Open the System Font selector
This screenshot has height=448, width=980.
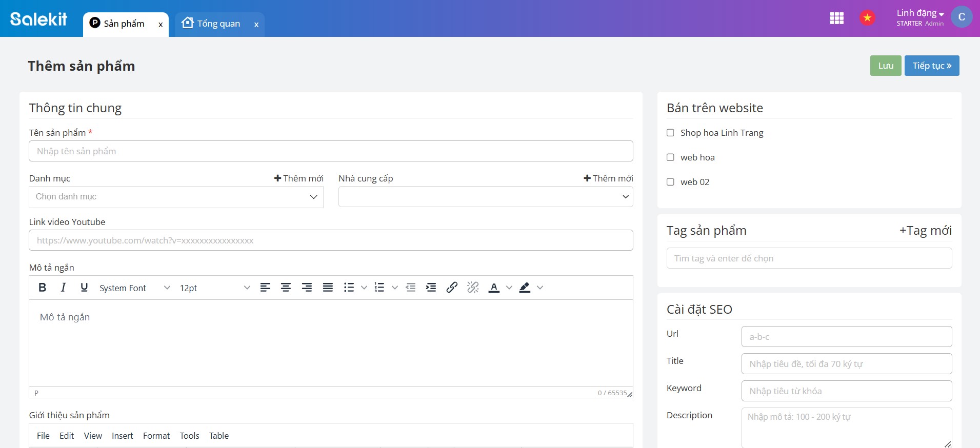tap(134, 288)
